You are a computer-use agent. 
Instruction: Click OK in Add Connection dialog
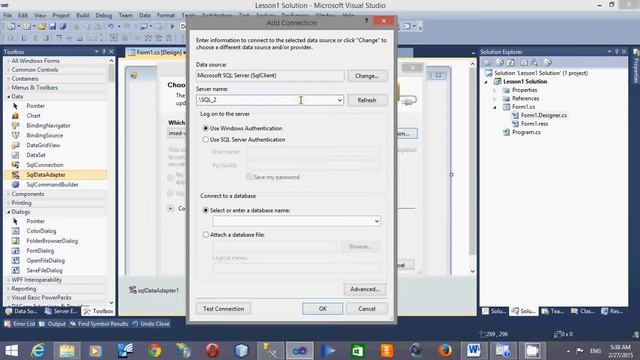click(x=322, y=309)
